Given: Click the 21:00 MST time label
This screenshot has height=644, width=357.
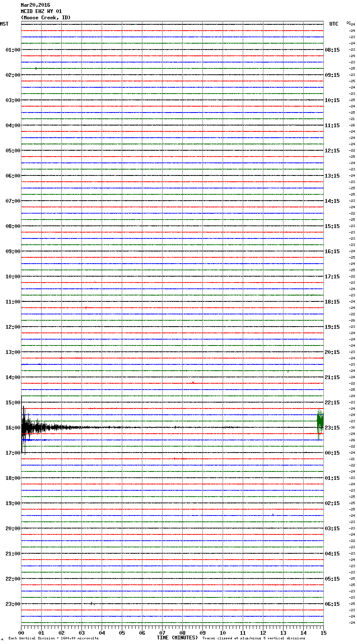Looking at the screenshot, I should pos(13,554).
